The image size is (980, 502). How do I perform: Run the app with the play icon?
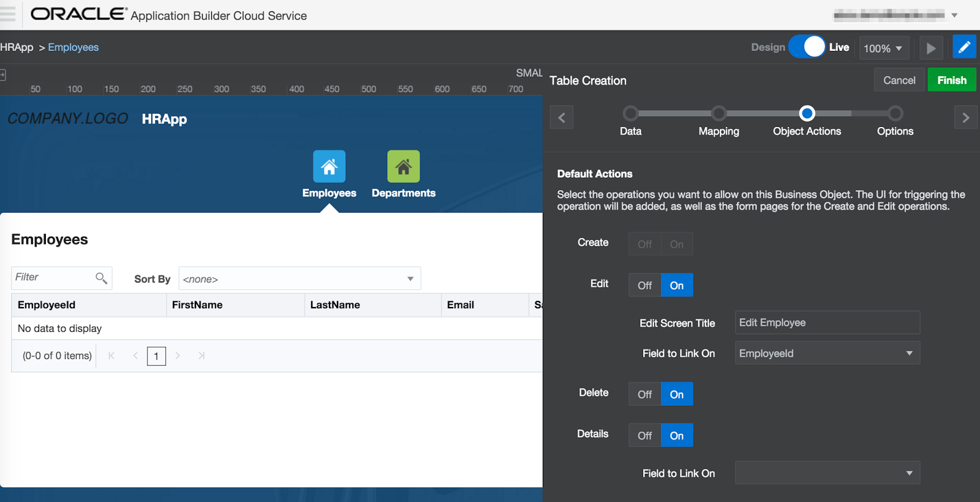(x=931, y=48)
